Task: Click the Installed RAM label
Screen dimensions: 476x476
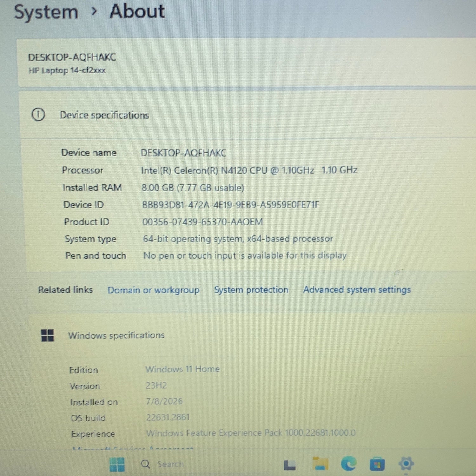Action: tap(92, 188)
